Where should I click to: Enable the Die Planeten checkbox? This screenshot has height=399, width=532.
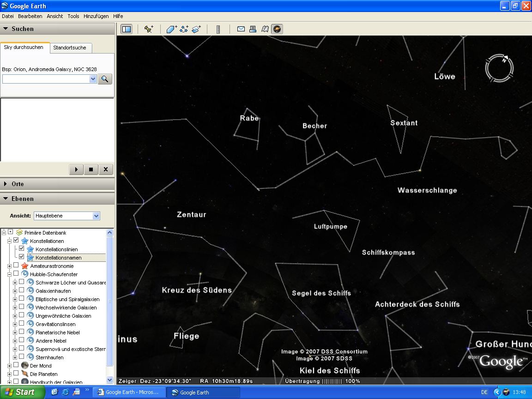(16, 373)
